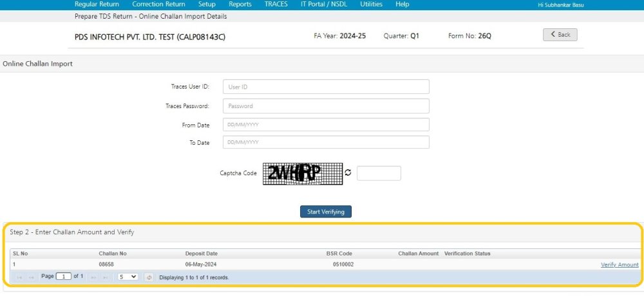Click the SL No column header
The height and width of the screenshot is (296, 644).
[x=21, y=254]
